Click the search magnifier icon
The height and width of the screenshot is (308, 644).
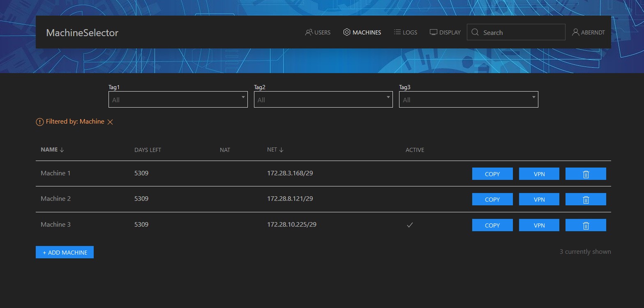point(475,32)
